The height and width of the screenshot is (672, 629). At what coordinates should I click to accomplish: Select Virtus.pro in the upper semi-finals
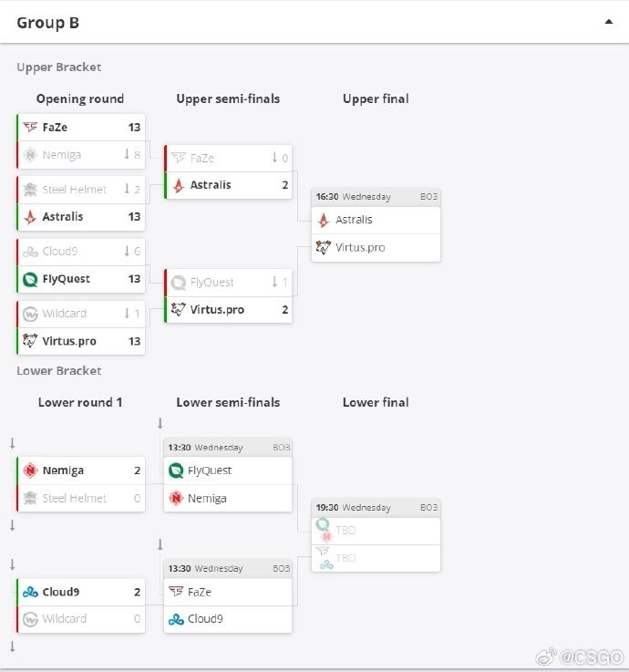(229, 309)
